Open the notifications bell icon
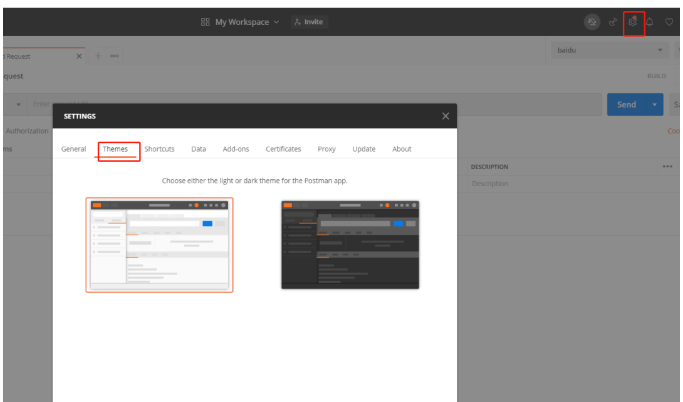 649,22
